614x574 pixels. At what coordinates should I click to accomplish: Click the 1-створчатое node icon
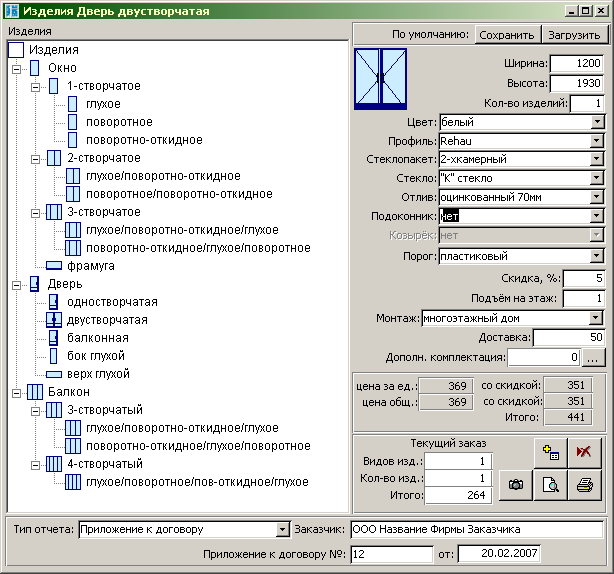tap(54, 86)
